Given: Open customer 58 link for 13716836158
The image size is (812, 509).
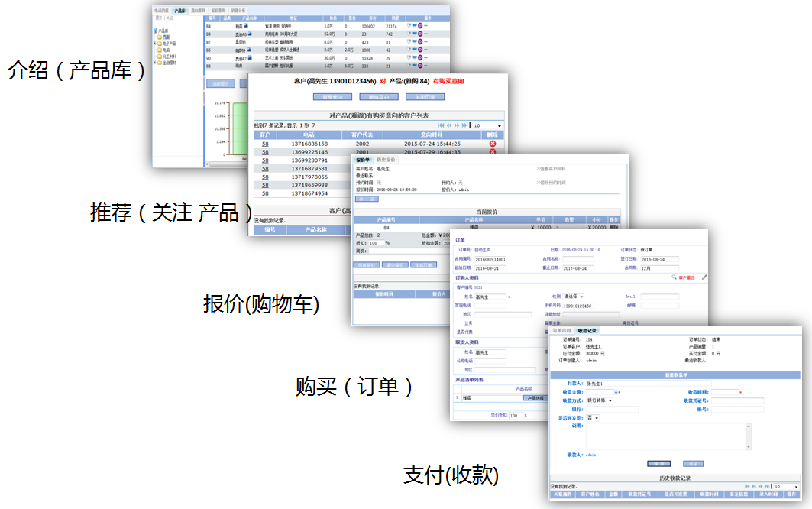Looking at the screenshot, I should [265, 144].
